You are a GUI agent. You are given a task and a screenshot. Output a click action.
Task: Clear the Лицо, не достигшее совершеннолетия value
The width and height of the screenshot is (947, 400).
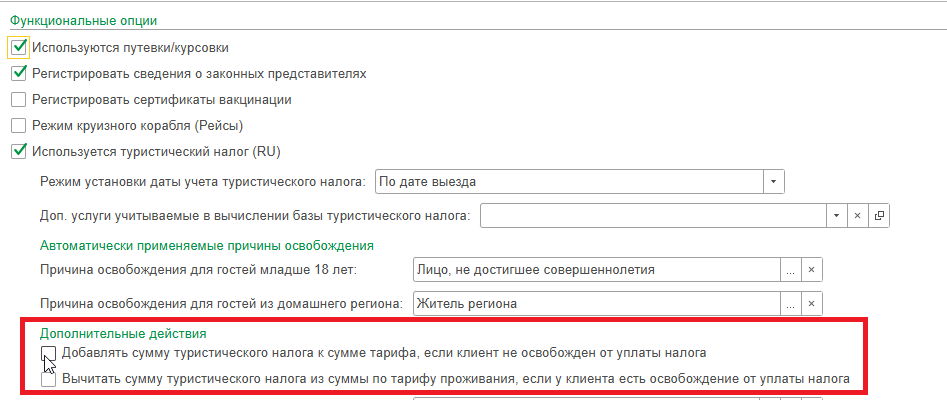pyautogui.click(x=811, y=270)
